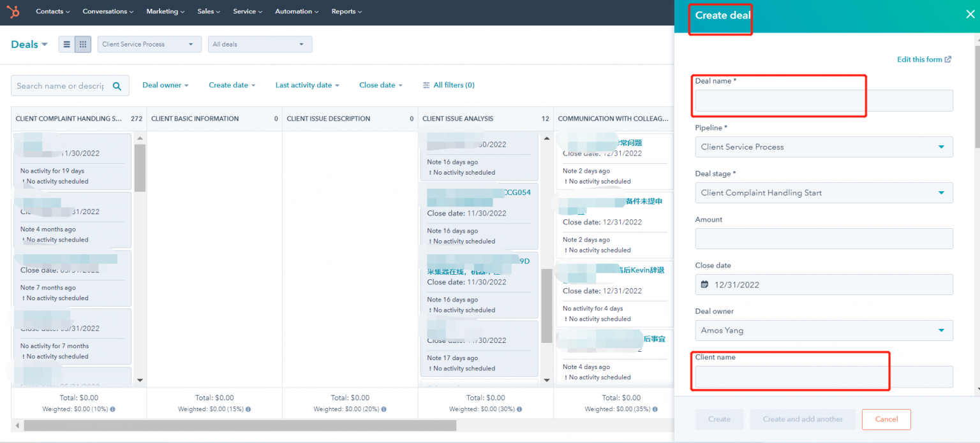Click the horizontal board scrollbar
Viewport: 980px width, 443px height.
click(240, 425)
